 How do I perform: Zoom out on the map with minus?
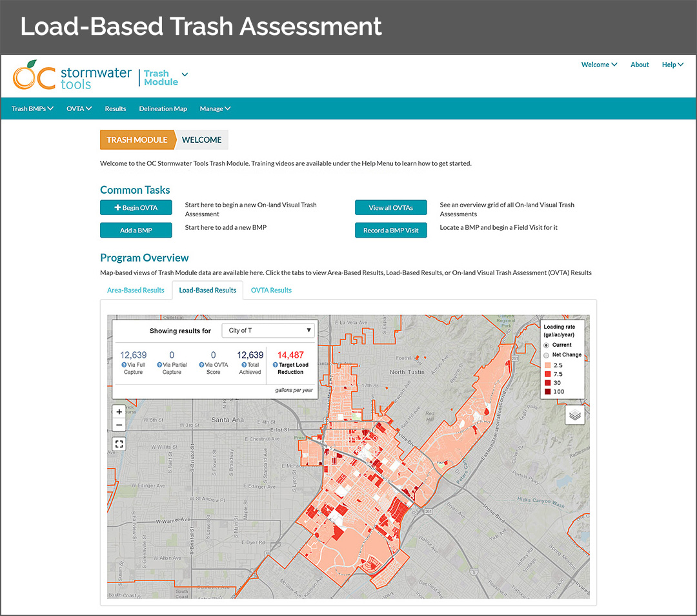[x=119, y=426]
